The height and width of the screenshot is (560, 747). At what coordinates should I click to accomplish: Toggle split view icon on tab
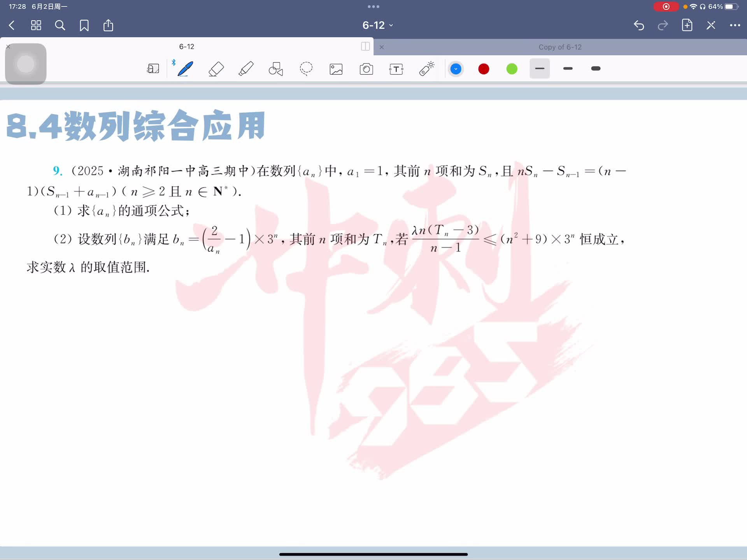tap(365, 46)
